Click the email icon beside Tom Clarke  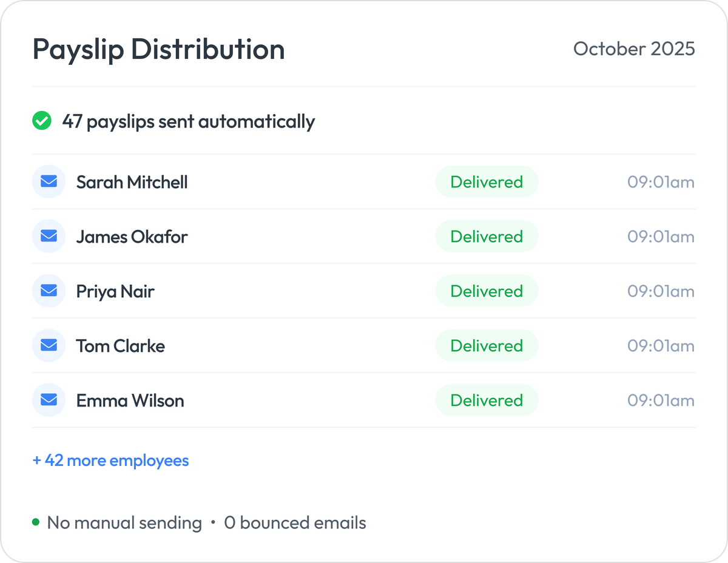click(49, 345)
